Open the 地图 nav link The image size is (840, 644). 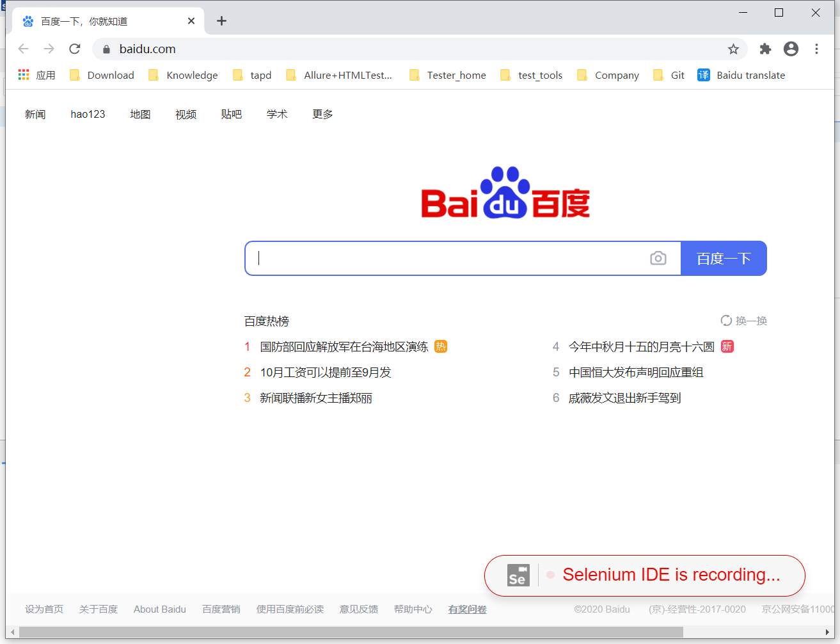[x=140, y=114]
